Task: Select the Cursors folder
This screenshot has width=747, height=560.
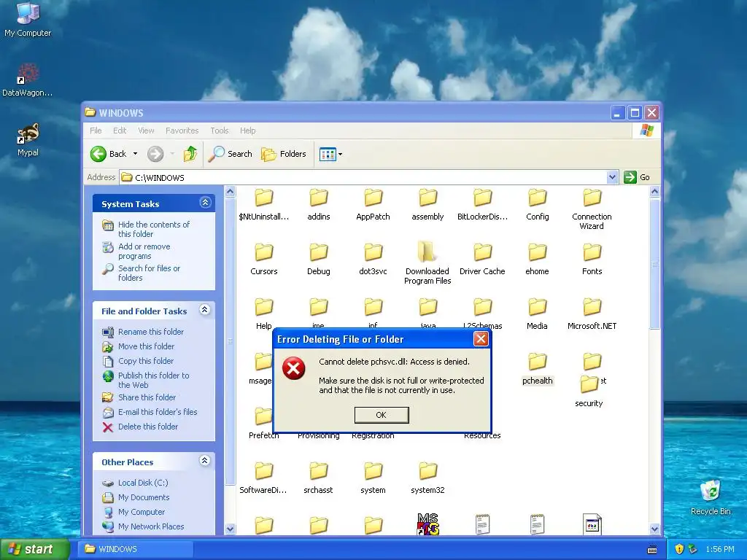Action: [263, 260]
